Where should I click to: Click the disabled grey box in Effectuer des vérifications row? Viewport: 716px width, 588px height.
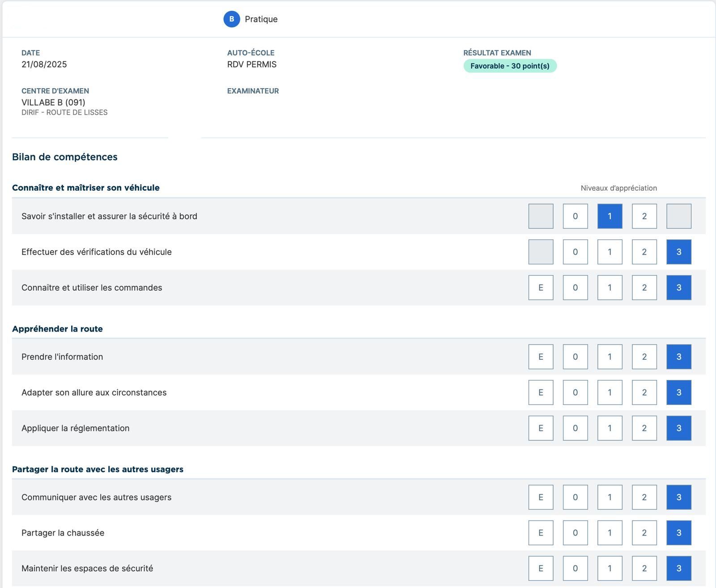tap(541, 252)
